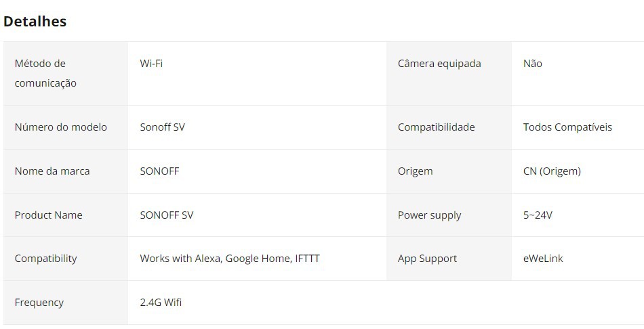Select the eWeLink app value
The width and height of the screenshot is (644, 329).
[x=543, y=259]
